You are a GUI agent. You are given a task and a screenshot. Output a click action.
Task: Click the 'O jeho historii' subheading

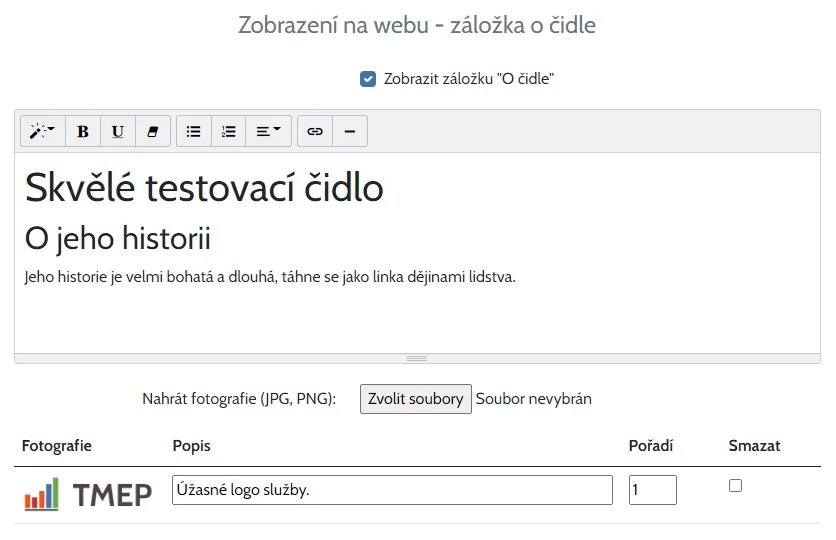[118, 239]
